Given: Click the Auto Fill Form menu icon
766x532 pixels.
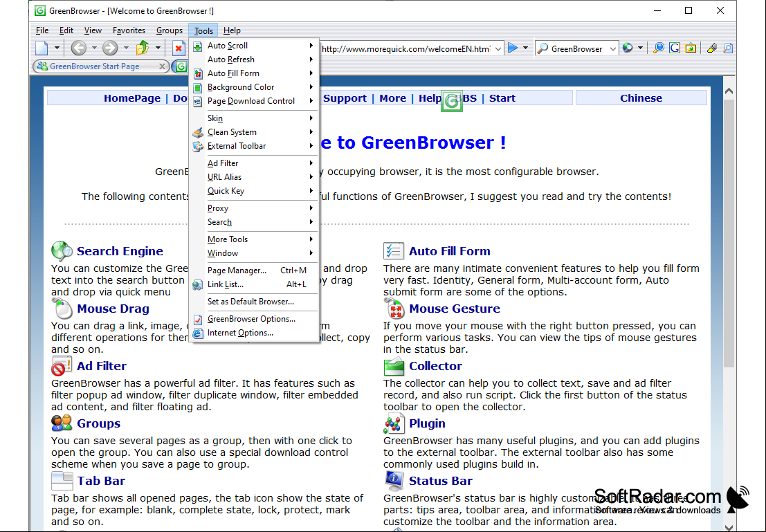Looking at the screenshot, I should 197,74.
